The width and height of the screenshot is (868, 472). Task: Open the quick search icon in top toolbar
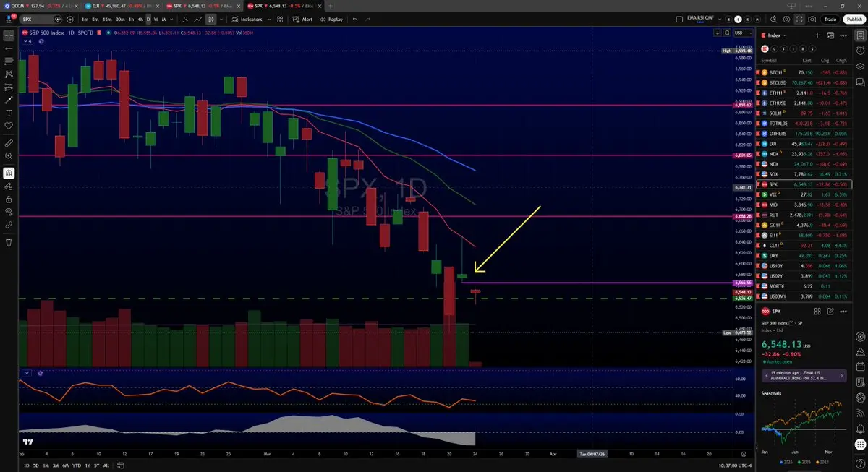click(x=773, y=20)
